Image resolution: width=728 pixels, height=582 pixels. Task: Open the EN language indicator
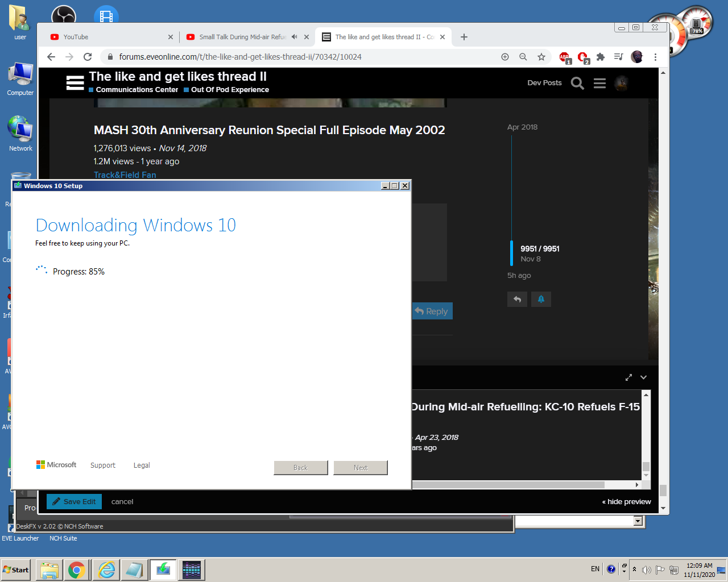[595, 569]
